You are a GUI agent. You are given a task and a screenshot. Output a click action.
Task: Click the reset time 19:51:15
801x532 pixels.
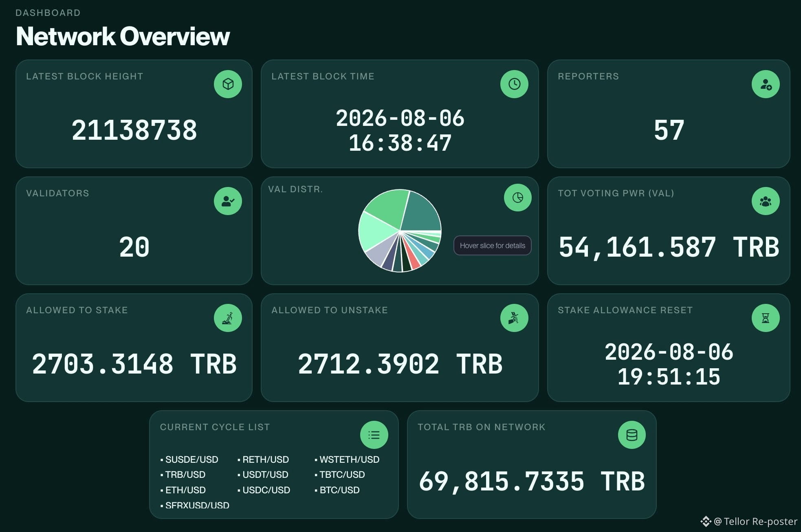(x=669, y=377)
